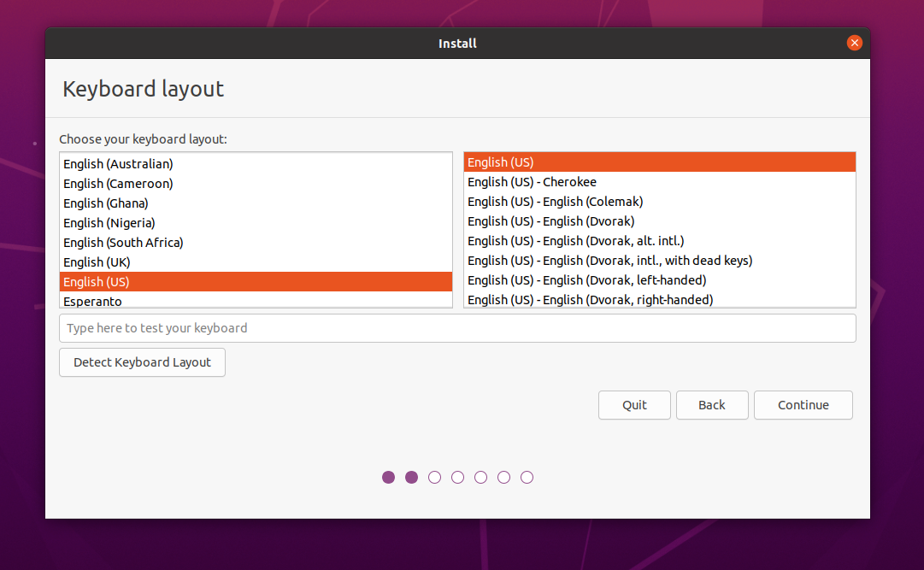Select Esperanto in the language list
Image resolution: width=924 pixels, height=570 pixels.
(92, 301)
